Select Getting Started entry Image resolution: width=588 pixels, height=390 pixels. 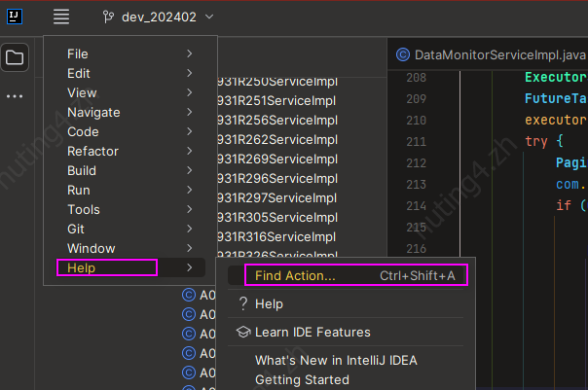[301, 379]
